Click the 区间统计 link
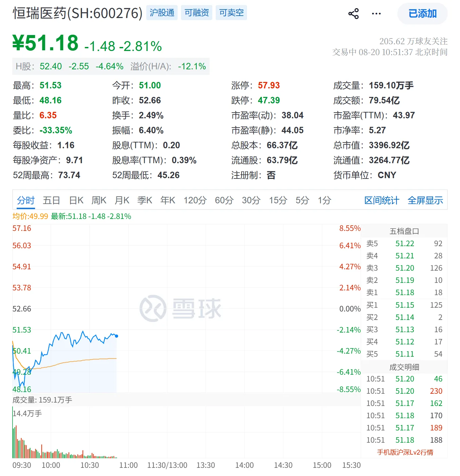 [382, 200]
